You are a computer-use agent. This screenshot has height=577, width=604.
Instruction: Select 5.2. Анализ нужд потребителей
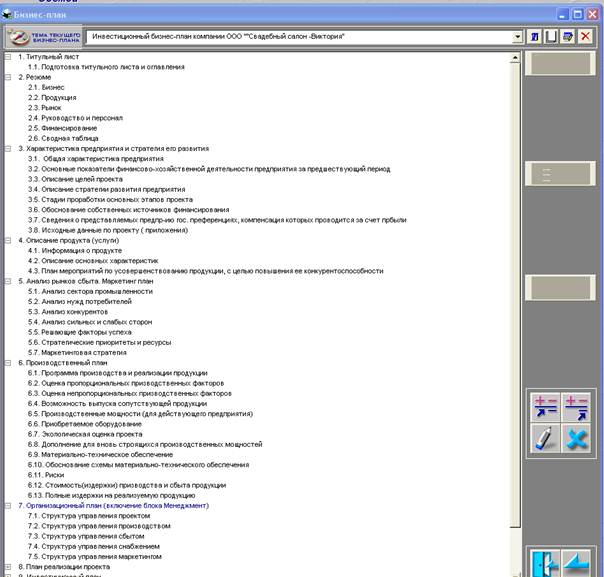(x=80, y=302)
